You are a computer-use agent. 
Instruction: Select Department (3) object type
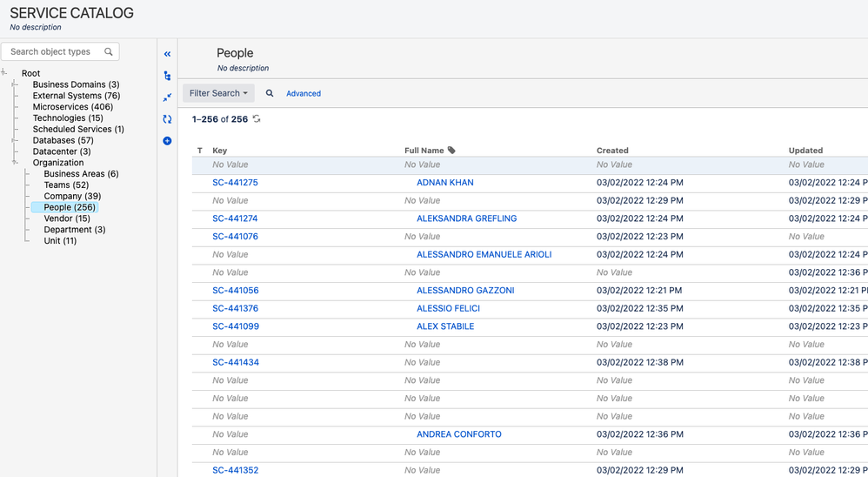pos(75,229)
